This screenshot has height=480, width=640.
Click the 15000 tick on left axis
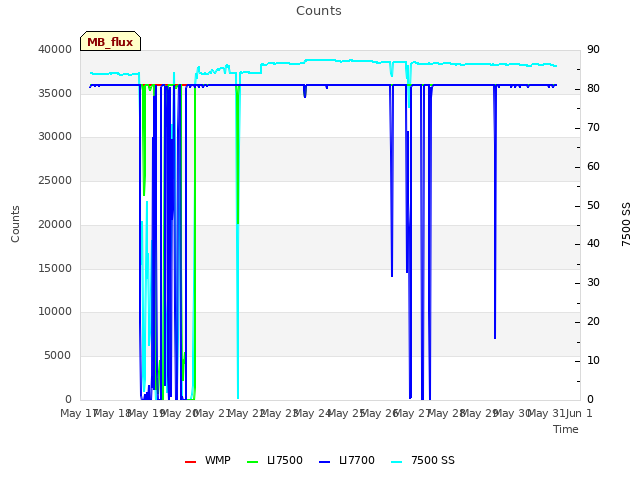(55, 268)
